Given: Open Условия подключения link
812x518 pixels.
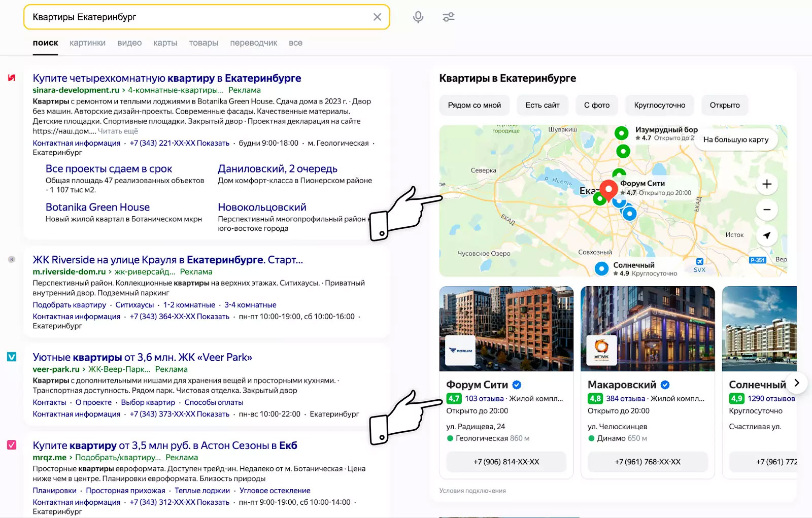Looking at the screenshot, I should click(x=472, y=491).
